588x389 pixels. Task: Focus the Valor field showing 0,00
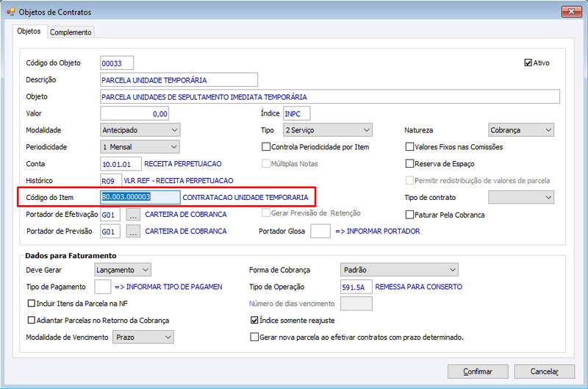click(x=135, y=113)
